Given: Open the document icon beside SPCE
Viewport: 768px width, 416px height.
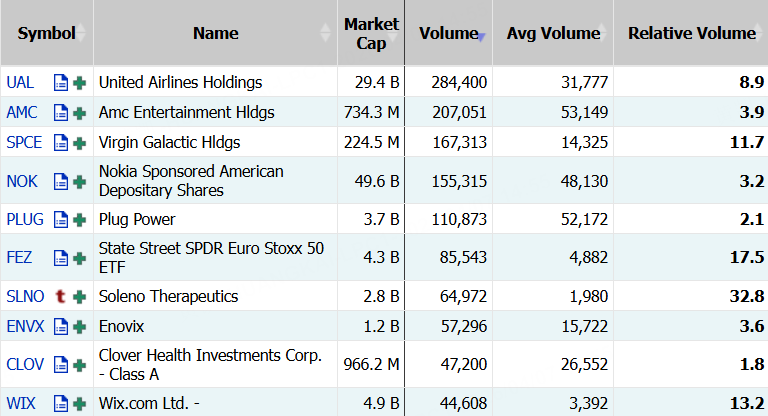Looking at the screenshot, I should point(61,142).
